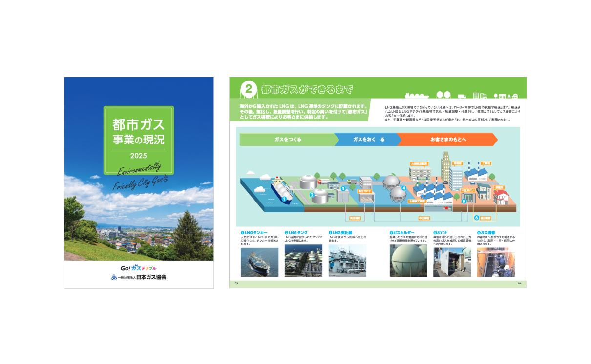Image resolution: width=591 pixels, height=364 pixels.
Task: Click the ❻ガス導管 caption heading
Action: point(486,233)
